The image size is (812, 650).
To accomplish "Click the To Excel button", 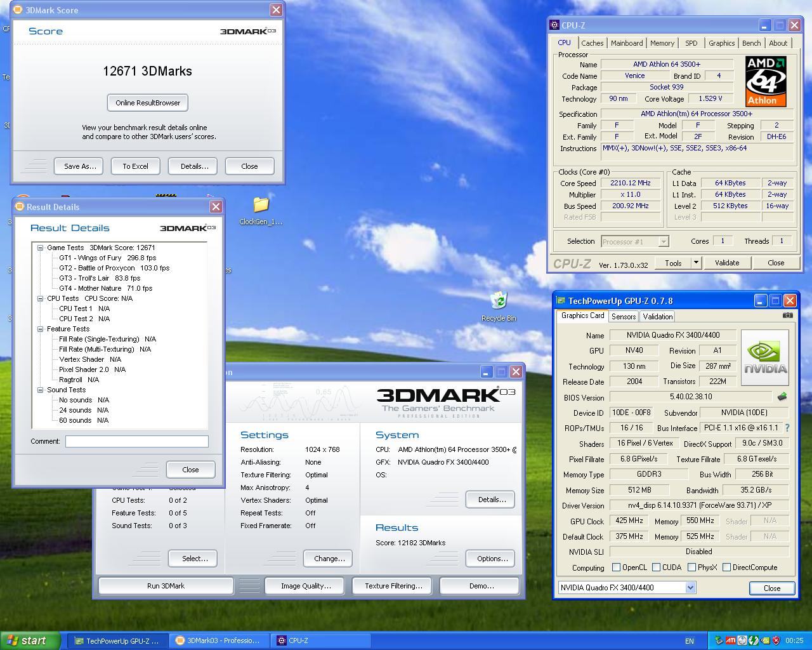I will pos(135,166).
